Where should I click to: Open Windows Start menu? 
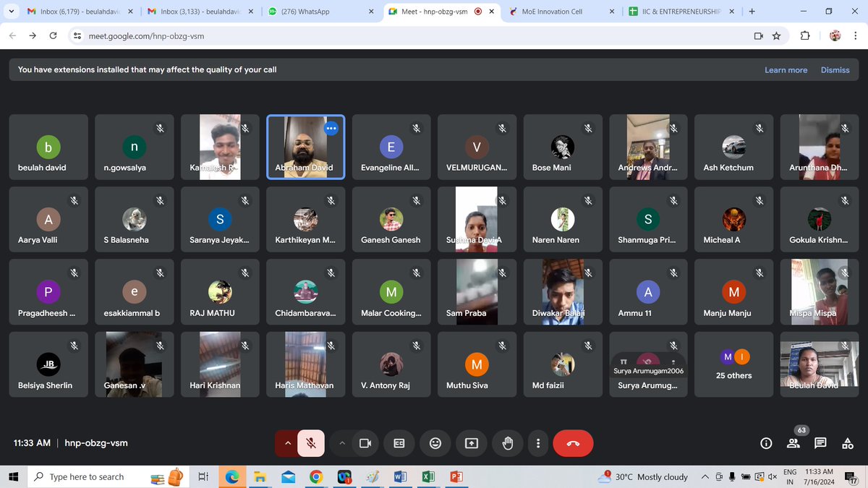click(12, 476)
